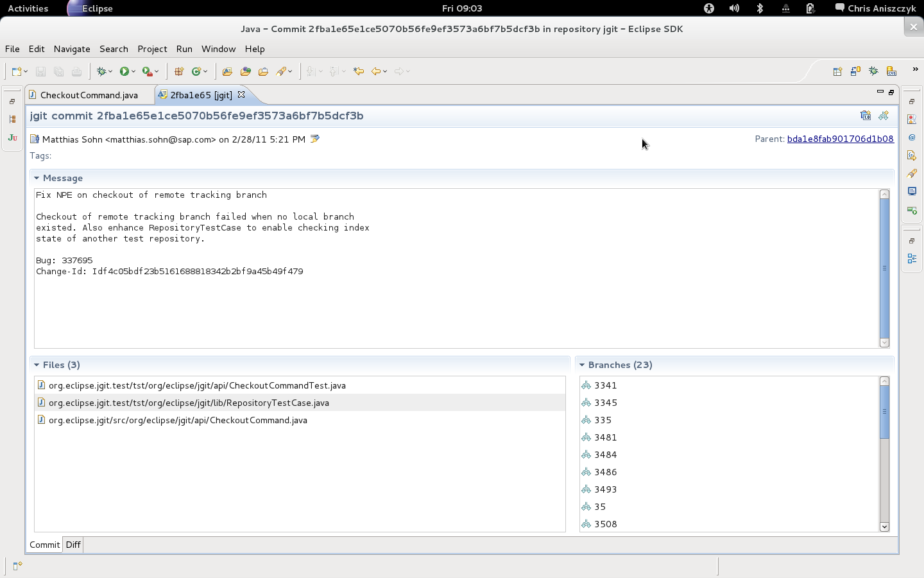Open dropdown arrow next to Search flashlight
The height and width of the screenshot is (578, 924).
point(290,72)
